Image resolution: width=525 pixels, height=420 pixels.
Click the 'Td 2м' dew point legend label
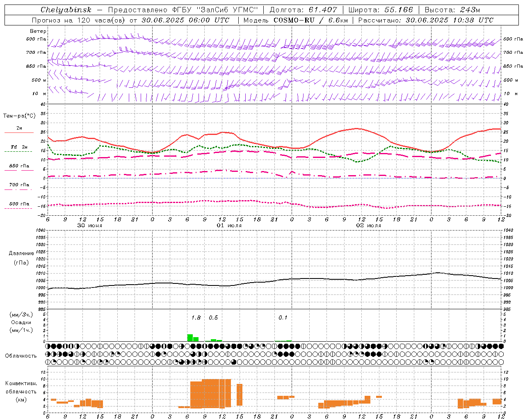[19, 147]
